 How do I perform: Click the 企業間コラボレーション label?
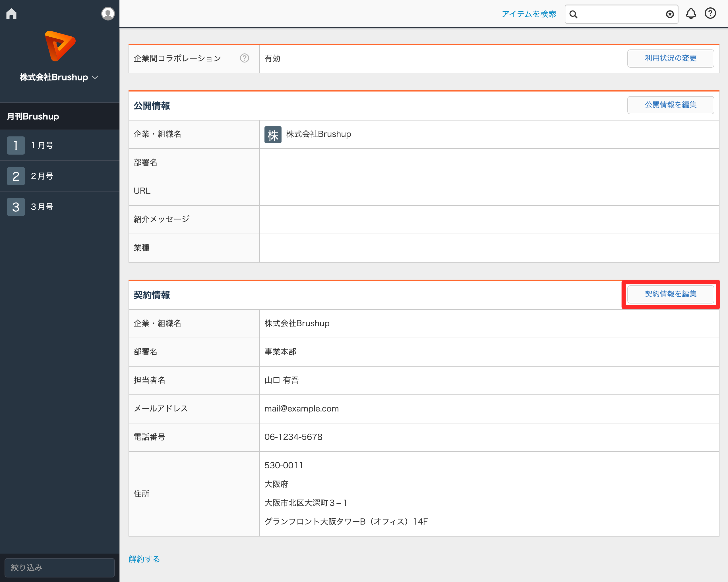coord(177,58)
